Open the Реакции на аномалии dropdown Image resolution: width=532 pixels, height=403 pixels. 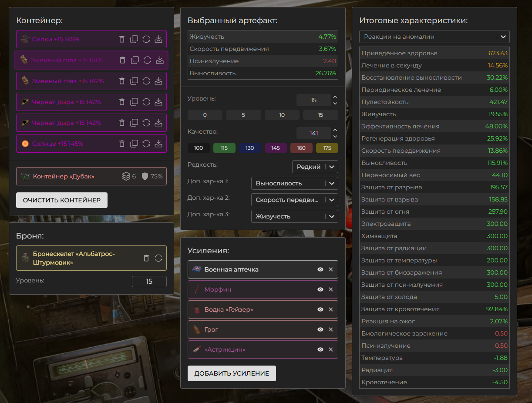pos(434,37)
